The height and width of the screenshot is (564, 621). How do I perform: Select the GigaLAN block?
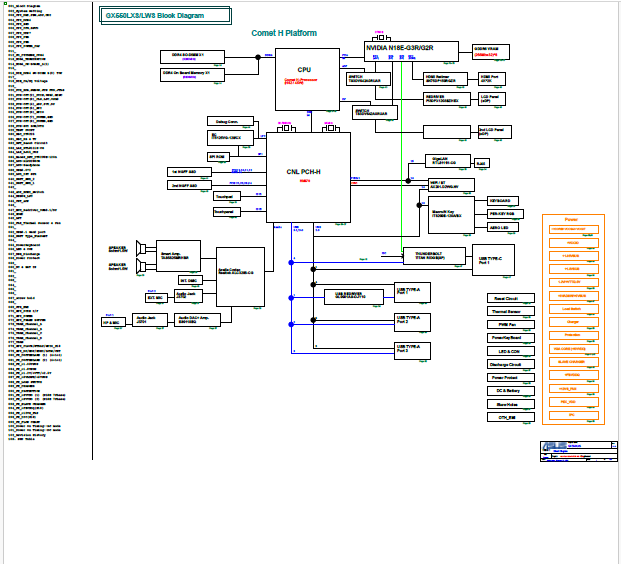pyautogui.click(x=448, y=161)
